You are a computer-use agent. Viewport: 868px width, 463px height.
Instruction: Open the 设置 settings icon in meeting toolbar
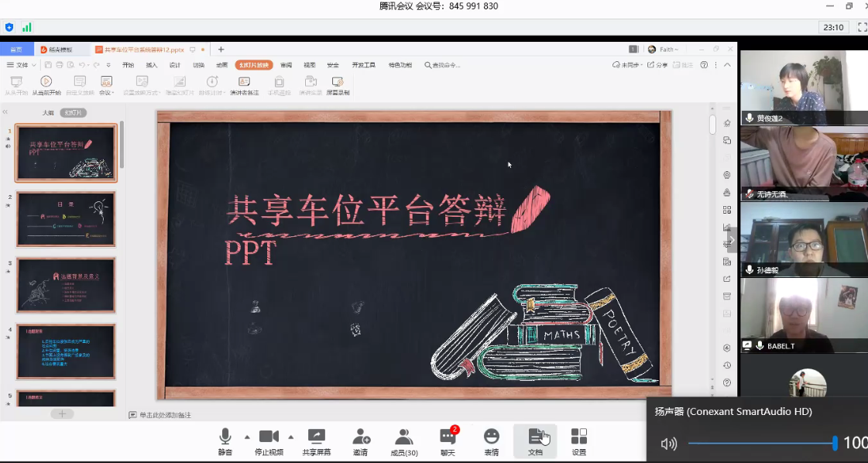[578, 441]
